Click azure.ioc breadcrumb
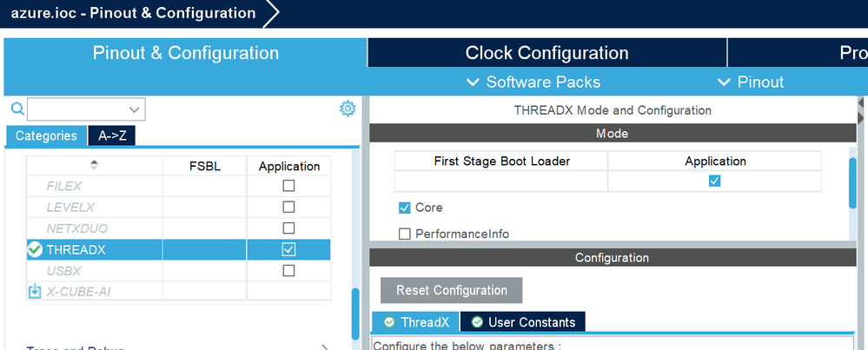Screen dimensions: 868x350 click(x=134, y=13)
